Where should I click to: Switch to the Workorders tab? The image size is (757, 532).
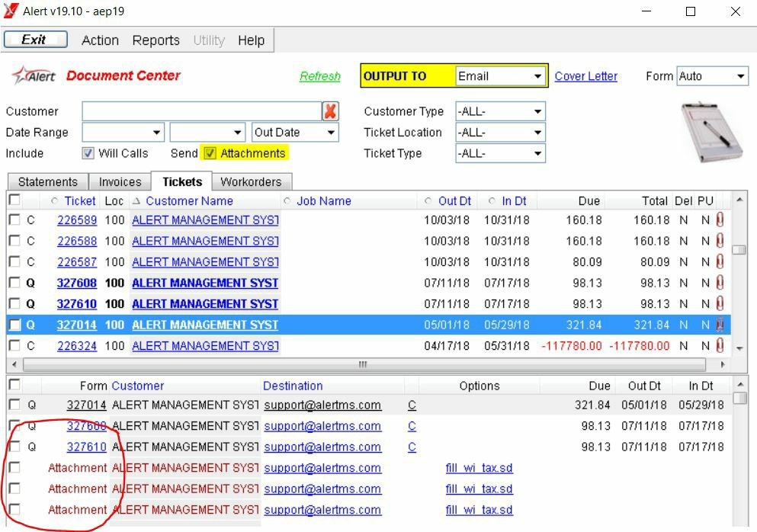(x=251, y=181)
